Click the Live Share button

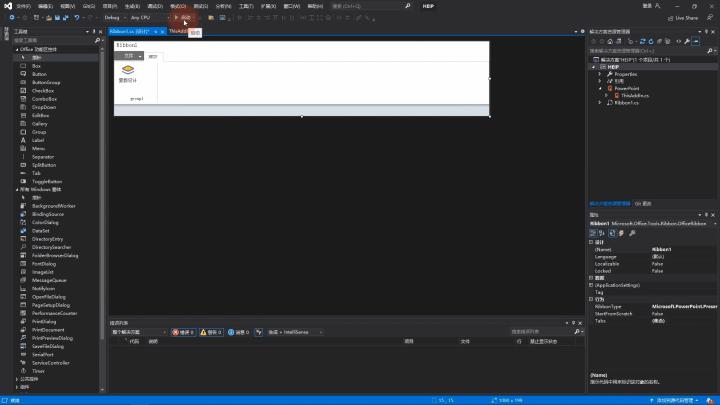point(683,18)
